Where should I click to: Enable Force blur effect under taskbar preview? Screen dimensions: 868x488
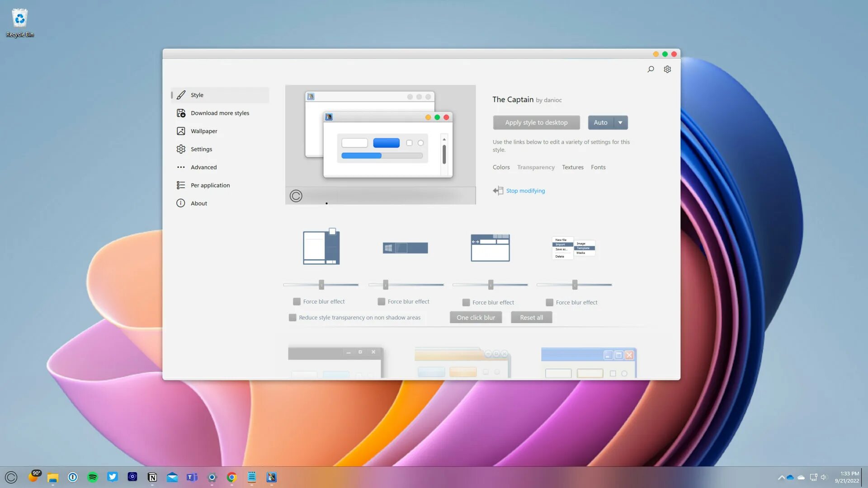tap(382, 301)
